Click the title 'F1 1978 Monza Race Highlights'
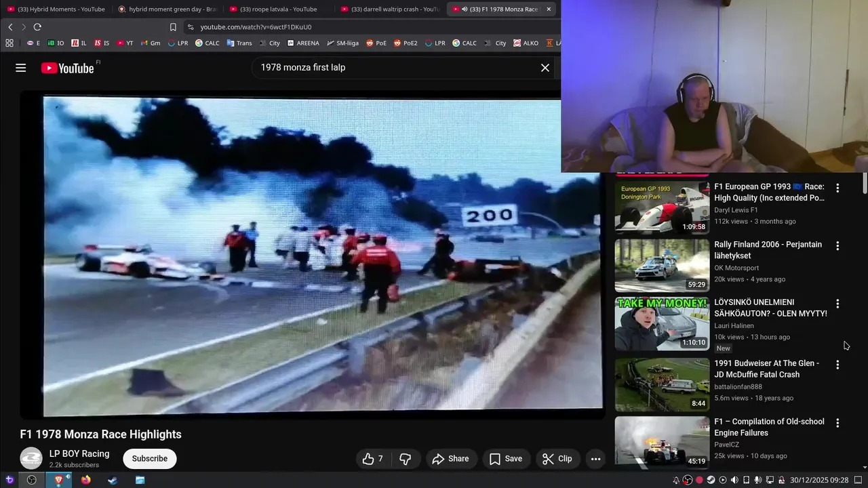 tap(100, 434)
